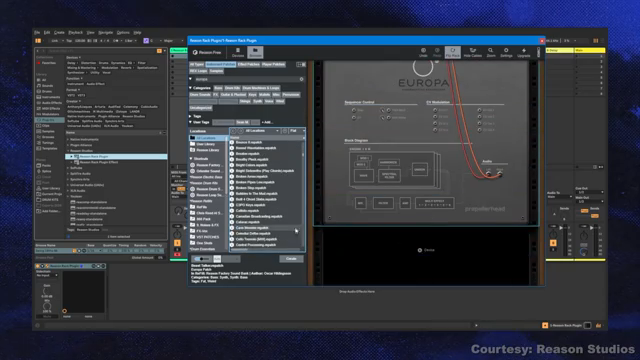Screen dimensions: 640x360
Task: Click the orange filter icon in Ableton browser
Action: 159,51
